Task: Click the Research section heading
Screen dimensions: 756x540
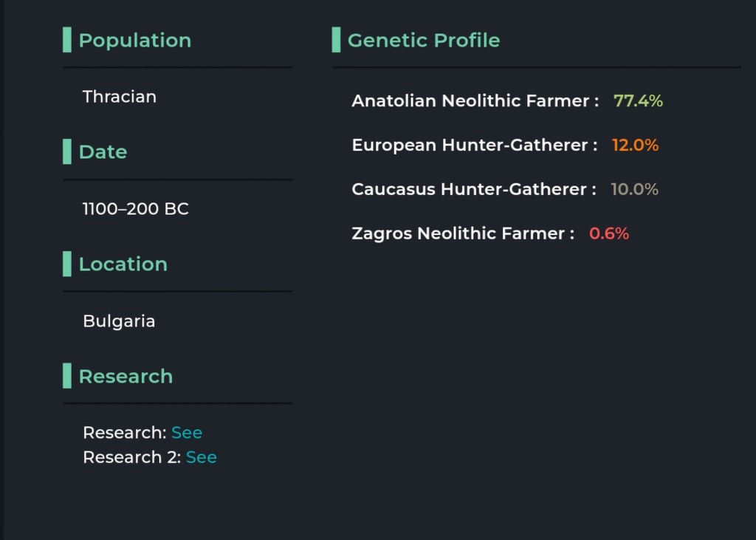Action: click(x=126, y=376)
